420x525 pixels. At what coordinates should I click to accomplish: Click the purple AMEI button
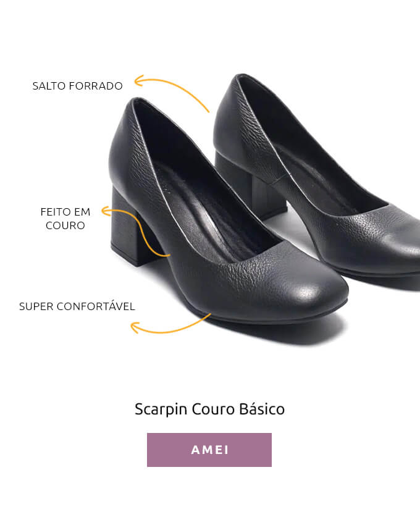[x=209, y=450]
